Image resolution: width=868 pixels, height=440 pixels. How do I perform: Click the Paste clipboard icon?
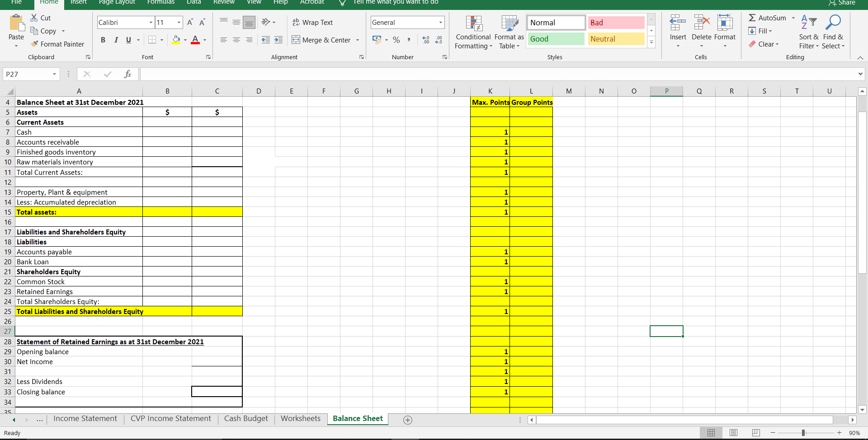point(17,23)
